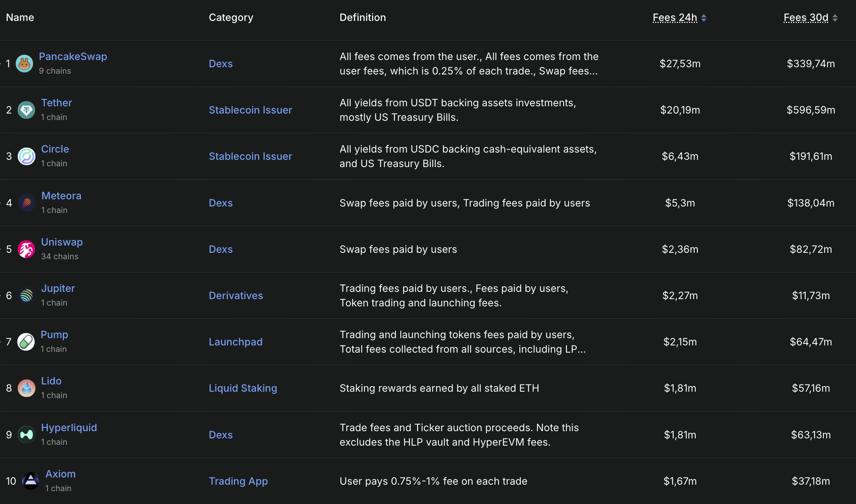Click the Hyperliquid logo icon

27,435
